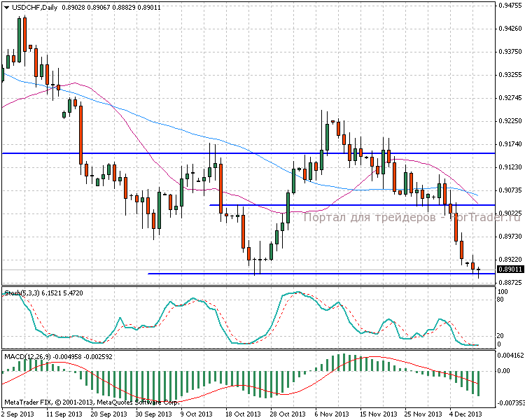
Task: Click the 0.88725 price axis label
Action: pyautogui.click(x=509, y=283)
